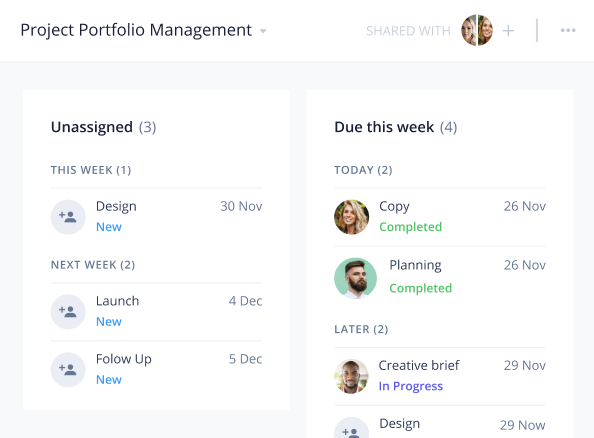Viewport: 594px width, 438px height.
Task: Click the Folow Up task title
Action: [x=123, y=359]
